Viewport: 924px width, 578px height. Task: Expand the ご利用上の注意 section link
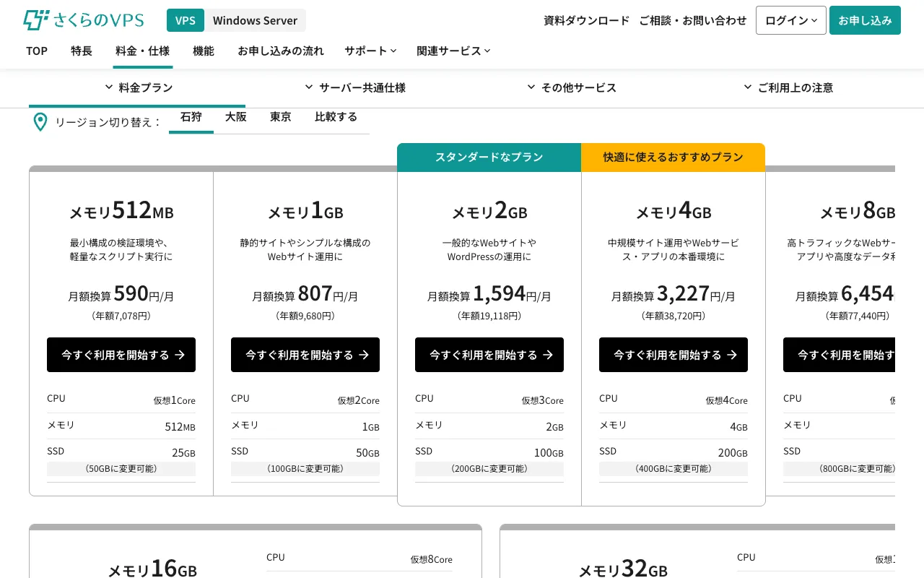788,87
